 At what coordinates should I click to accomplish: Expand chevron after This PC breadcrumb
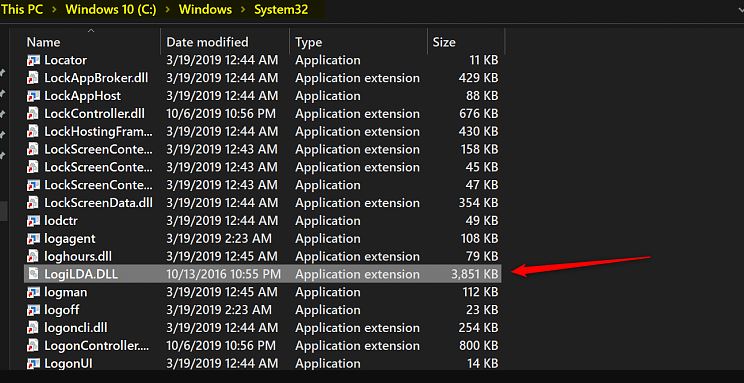[x=54, y=10]
